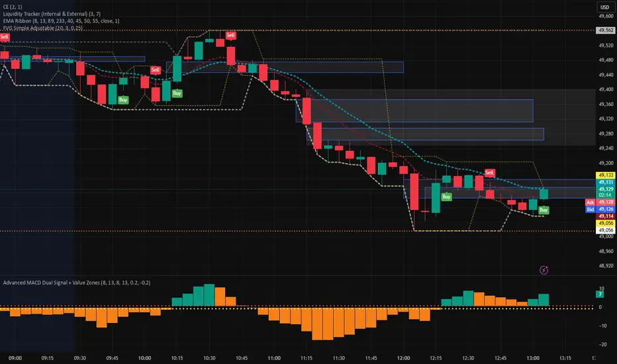Screen dimensions: 617x364
Task: Click the Buy label under the 13:05 candle
Action: (544, 210)
